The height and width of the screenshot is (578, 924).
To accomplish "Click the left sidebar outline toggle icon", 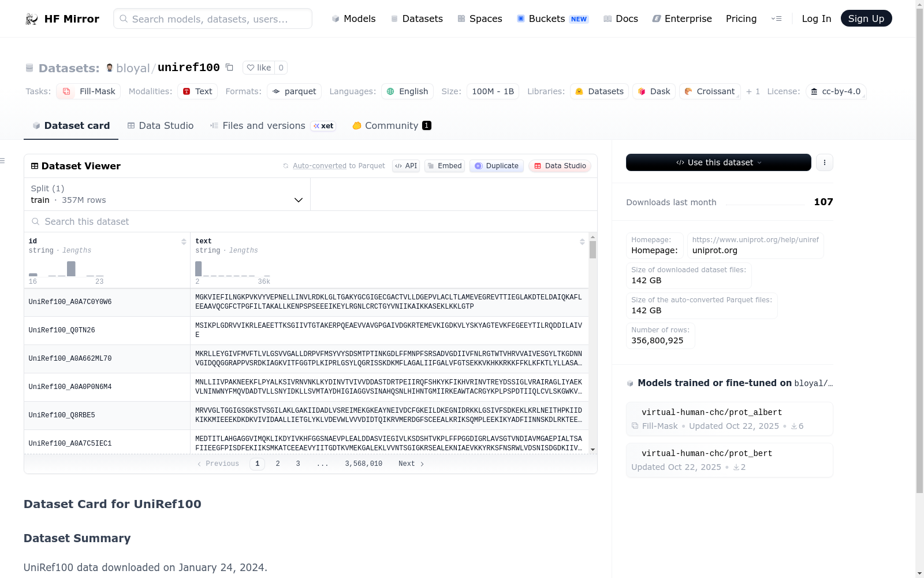I will pyautogui.click(x=3, y=161).
